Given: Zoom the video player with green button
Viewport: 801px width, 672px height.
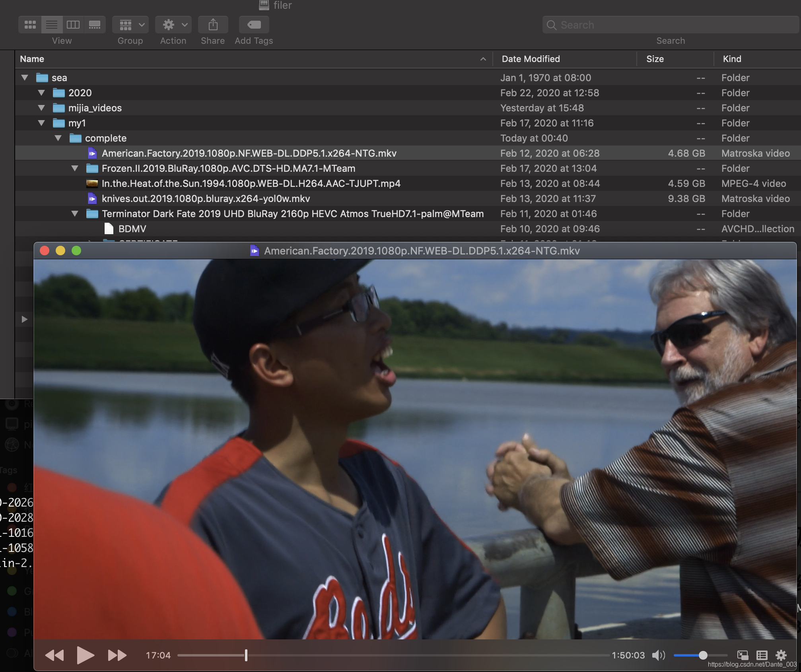Looking at the screenshot, I should pos(76,251).
